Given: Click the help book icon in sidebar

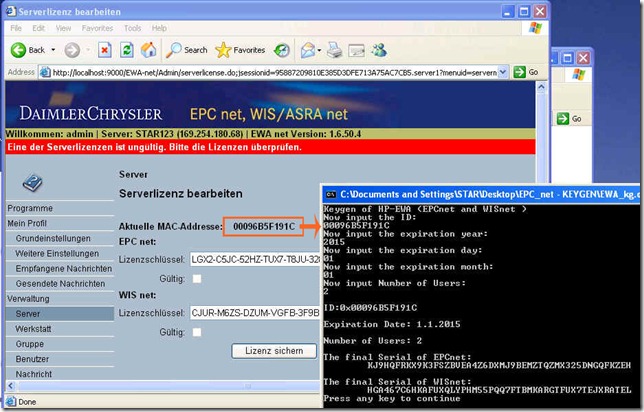Looking at the screenshot, I should click(x=32, y=183).
